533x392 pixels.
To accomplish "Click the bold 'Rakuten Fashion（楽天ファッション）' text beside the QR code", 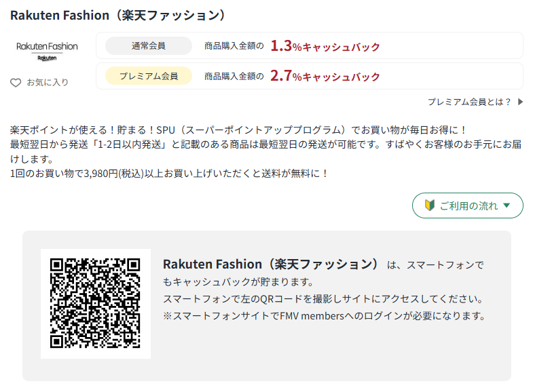I will (271, 264).
